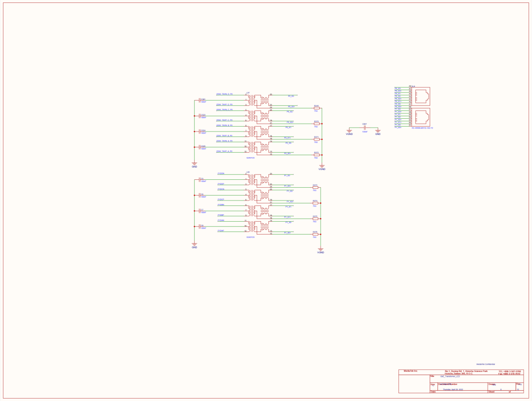
Task: Click part value text under transformer L97
Action: click(x=250, y=158)
